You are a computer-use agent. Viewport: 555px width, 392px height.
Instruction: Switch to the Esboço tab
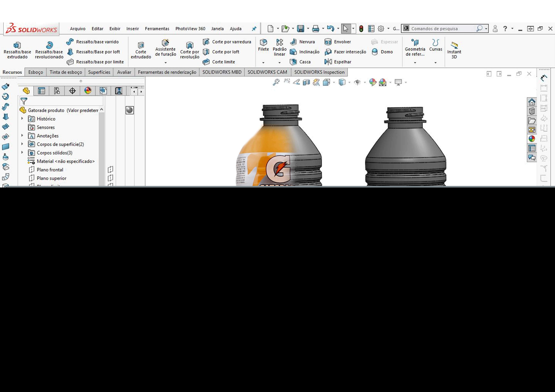pos(36,72)
